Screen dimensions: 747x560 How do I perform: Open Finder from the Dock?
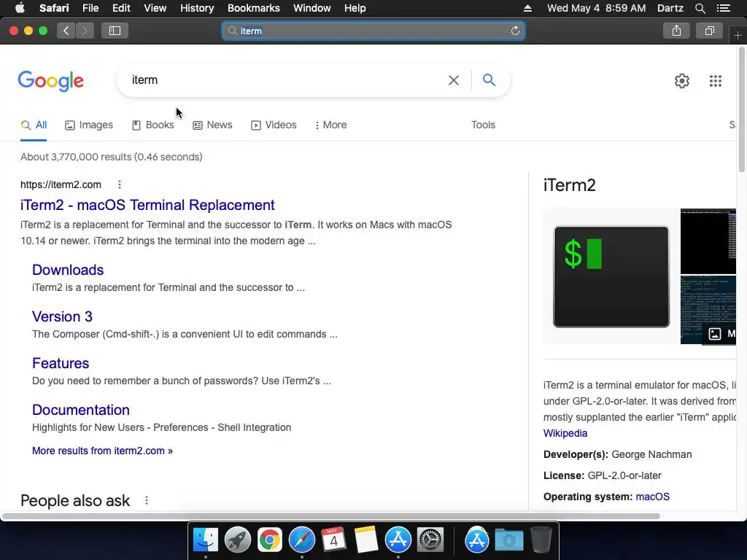pos(206,540)
